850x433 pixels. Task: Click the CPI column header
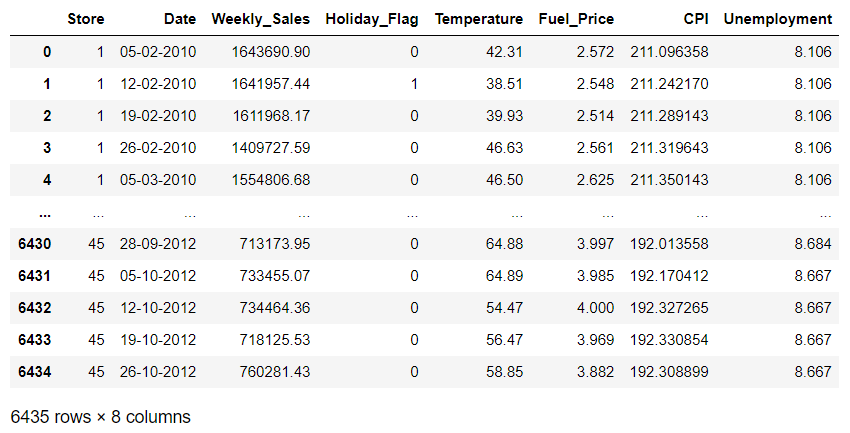click(x=696, y=19)
